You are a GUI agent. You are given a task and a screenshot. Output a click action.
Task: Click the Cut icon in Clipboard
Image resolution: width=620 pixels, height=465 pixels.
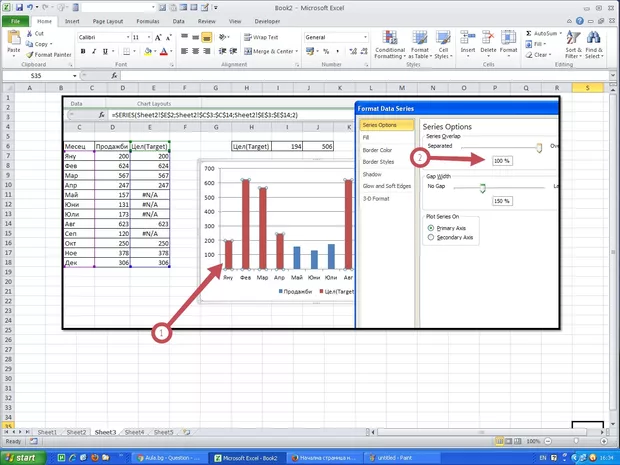pyautogui.click(x=40, y=33)
